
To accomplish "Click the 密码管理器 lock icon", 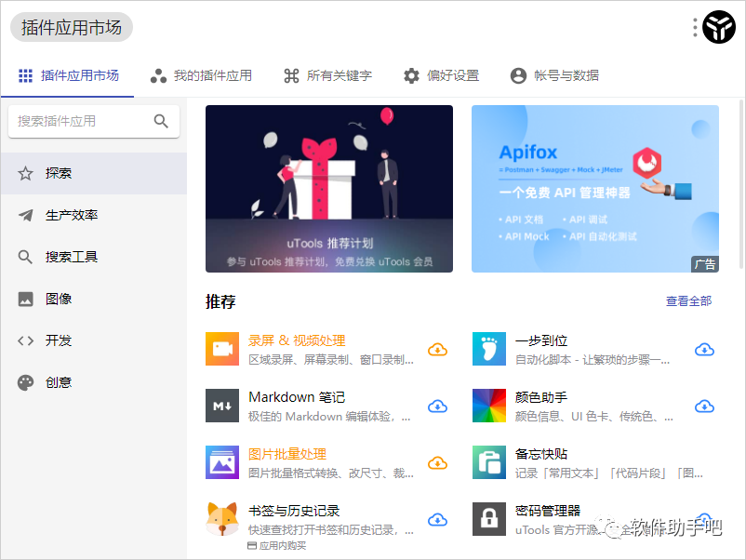I will [x=489, y=519].
